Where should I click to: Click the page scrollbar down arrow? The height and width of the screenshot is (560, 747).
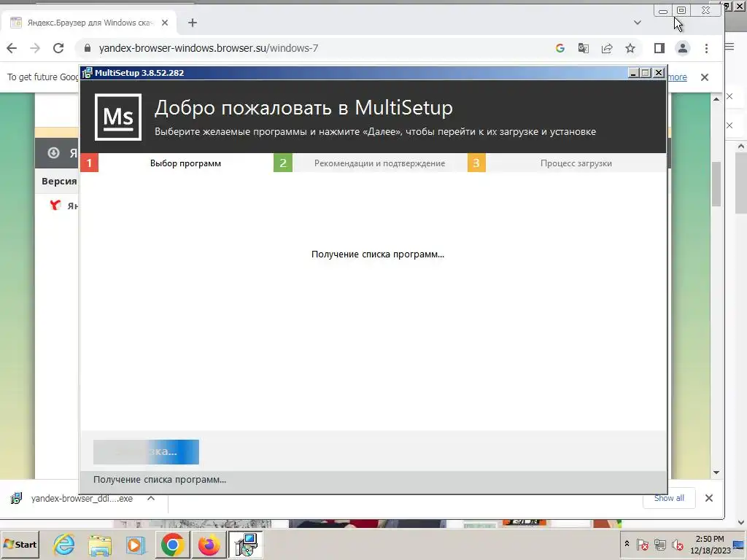coord(716,472)
